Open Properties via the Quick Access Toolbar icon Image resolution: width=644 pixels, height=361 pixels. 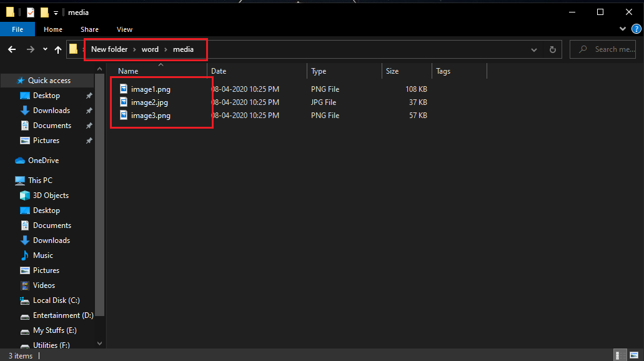click(31, 12)
